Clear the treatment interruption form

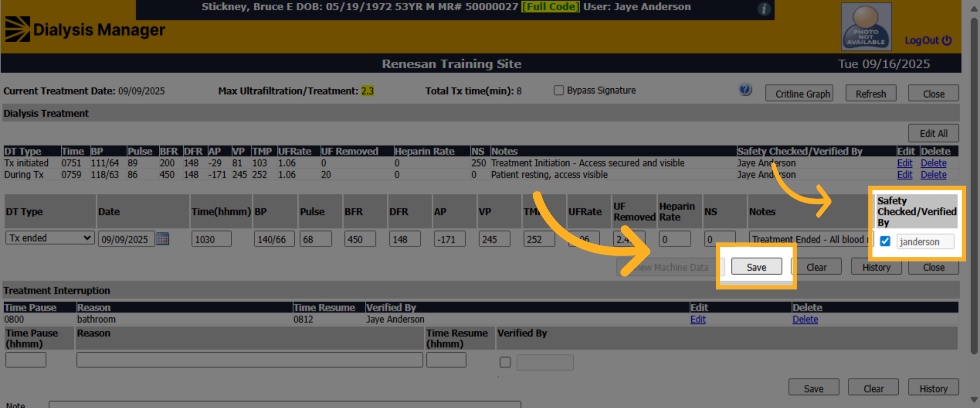pyautogui.click(x=873, y=388)
